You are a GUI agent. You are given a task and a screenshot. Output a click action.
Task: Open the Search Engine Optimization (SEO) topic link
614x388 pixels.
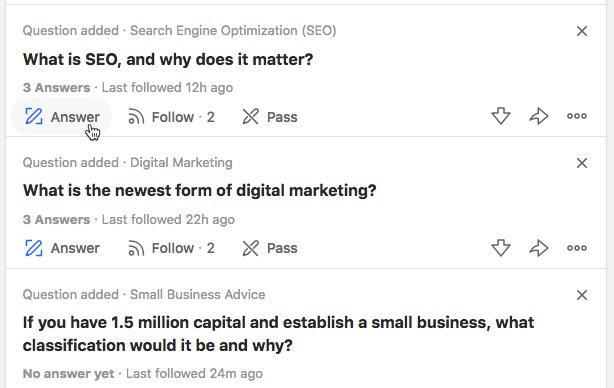coord(233,31)
